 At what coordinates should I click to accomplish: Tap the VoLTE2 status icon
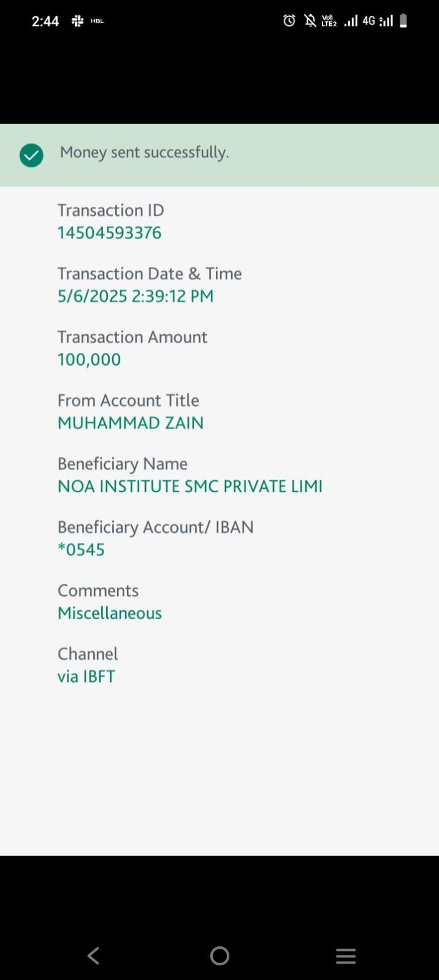(x=329, y=21)
